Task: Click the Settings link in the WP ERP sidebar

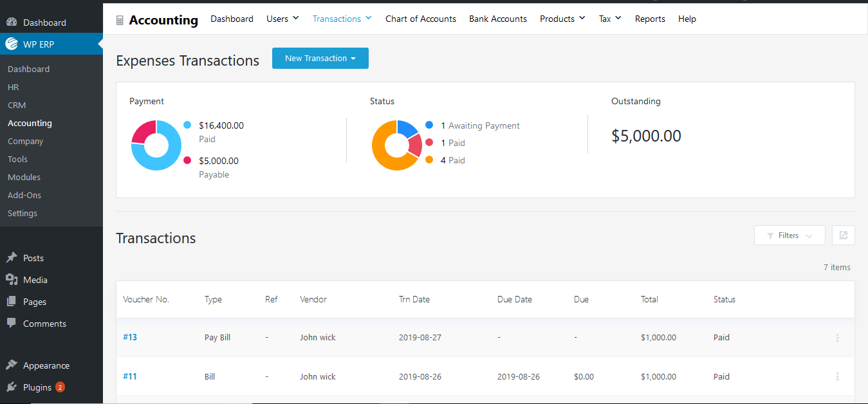Action: point(21,213)
